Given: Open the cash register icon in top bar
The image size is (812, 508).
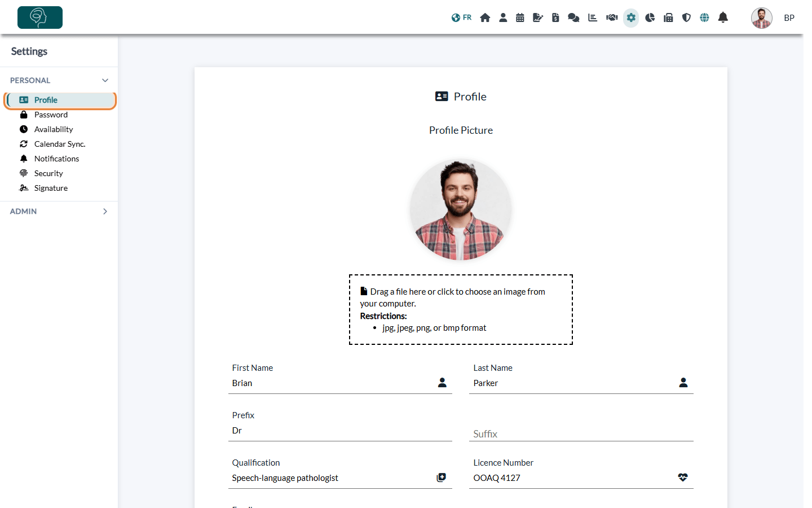Looking at the screenshot, I should coord(668,17).
